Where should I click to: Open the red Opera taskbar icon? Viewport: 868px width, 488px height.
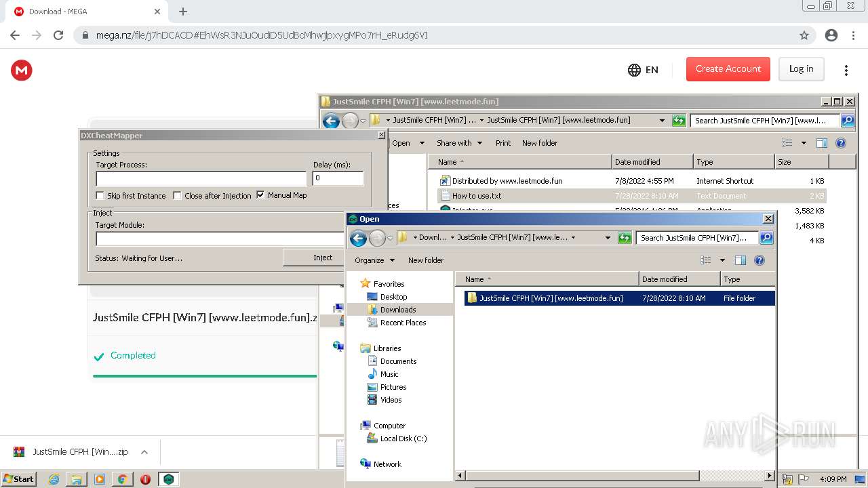(x=145, y=479)
